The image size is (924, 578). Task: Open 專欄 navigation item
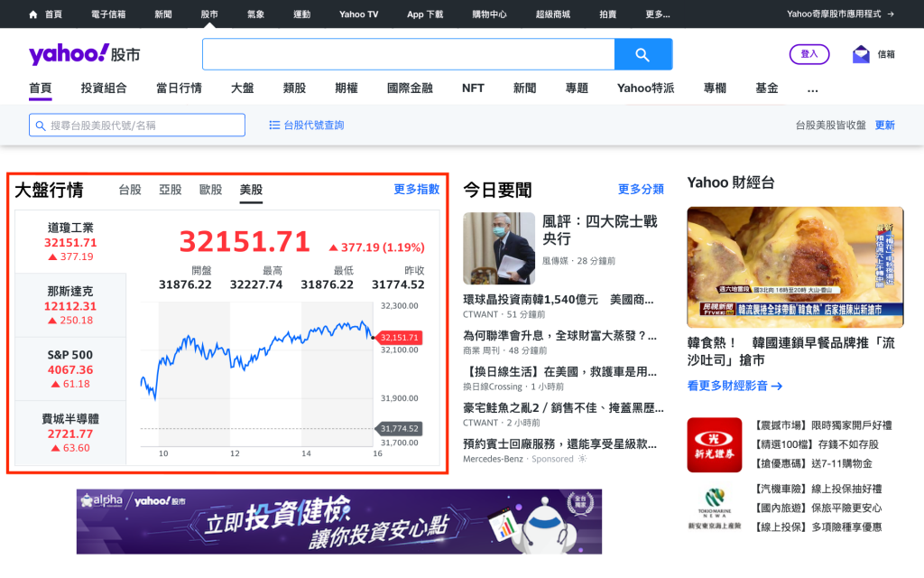[715, 88]
